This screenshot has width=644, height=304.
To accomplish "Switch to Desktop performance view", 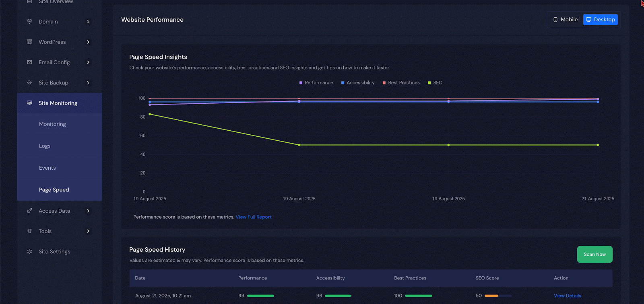I will point(600,20).
